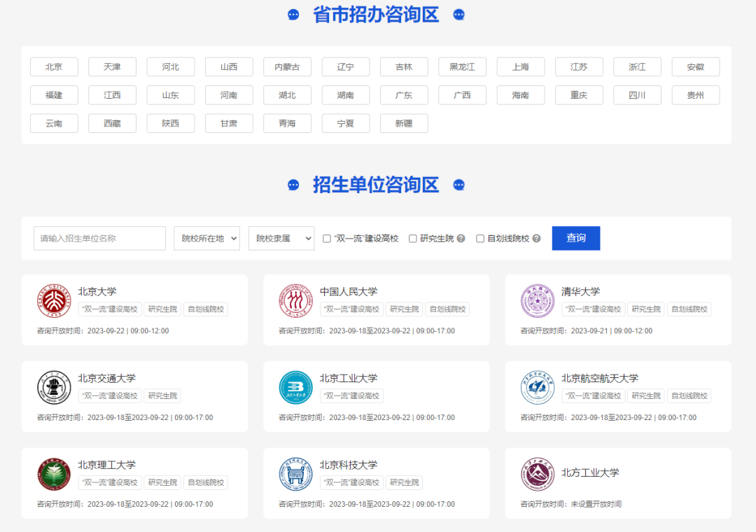Open the 甘肃 province button
Screen dimensions: 756x532
pos(229,123)
